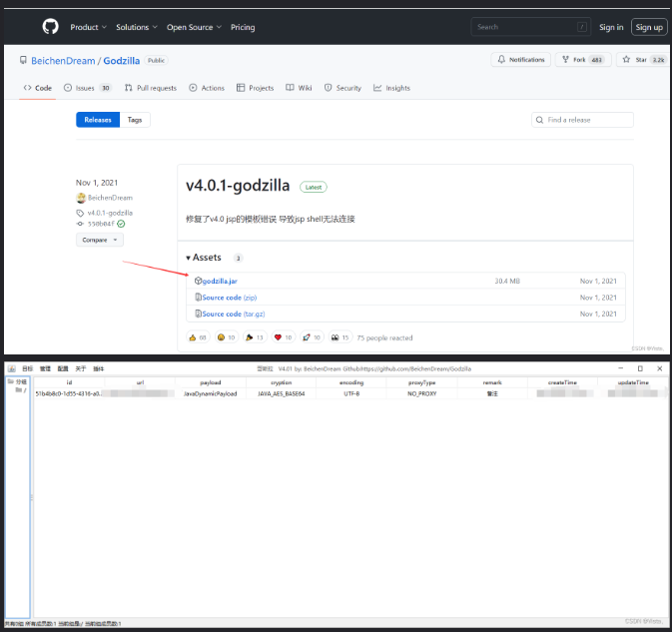Click the Find a release field
Image resolution: width=672 pixels, height=632 pixels.
[x=582, y=120]
